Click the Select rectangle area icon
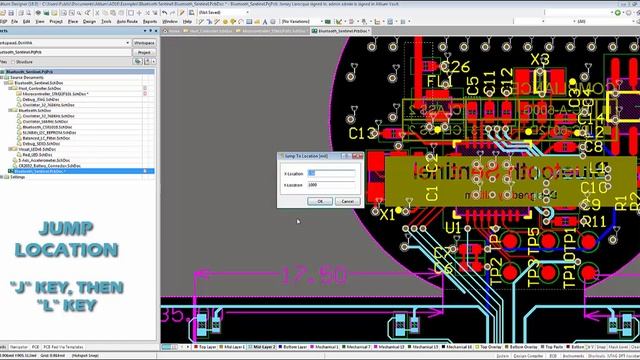 click(x=131, y=13)
